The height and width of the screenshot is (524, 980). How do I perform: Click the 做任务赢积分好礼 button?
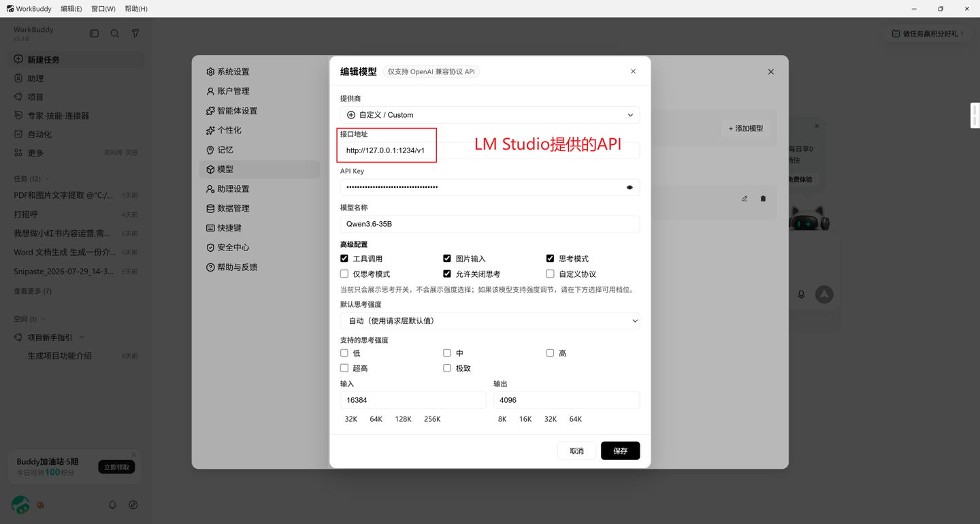click(928, 33)
